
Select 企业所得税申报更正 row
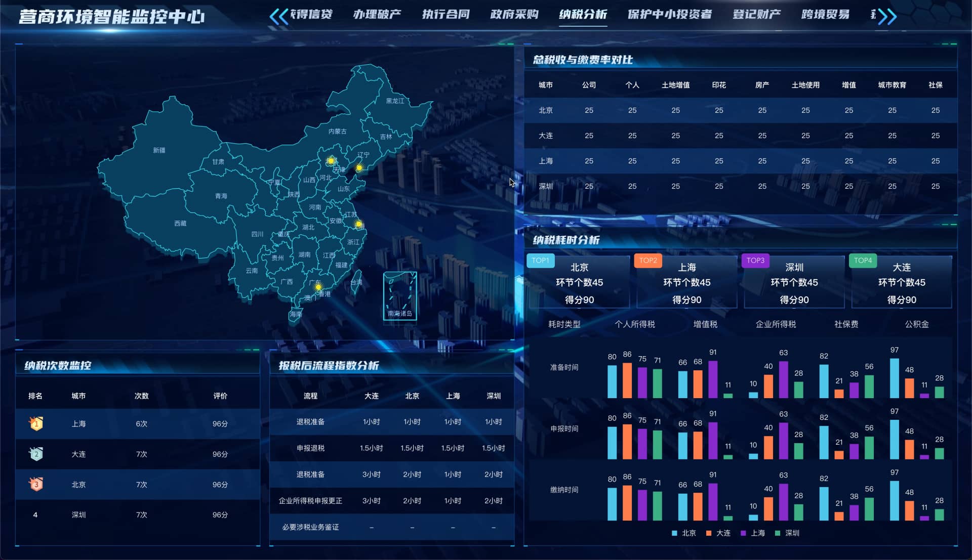coord(392,501)
